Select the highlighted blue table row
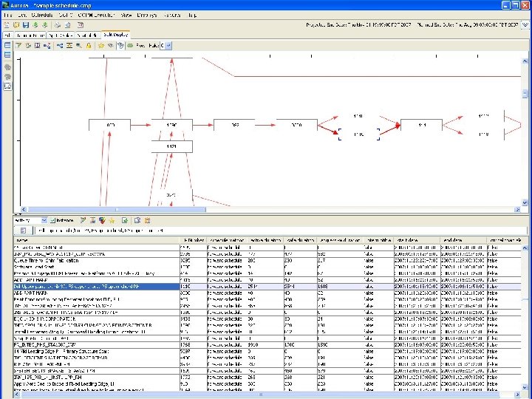Viewport: 532px width, 399px height. click(96, 286)
